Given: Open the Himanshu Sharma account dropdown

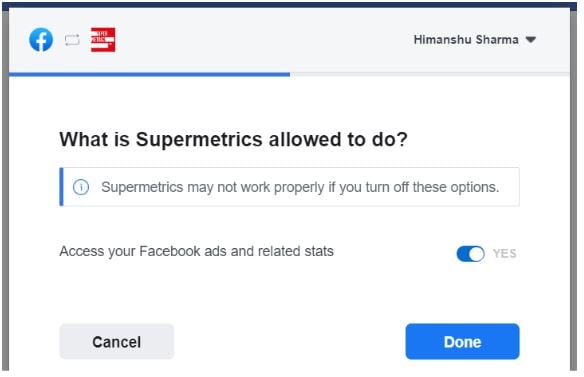Looking at the screenshot, I should (x=474, y=39).
